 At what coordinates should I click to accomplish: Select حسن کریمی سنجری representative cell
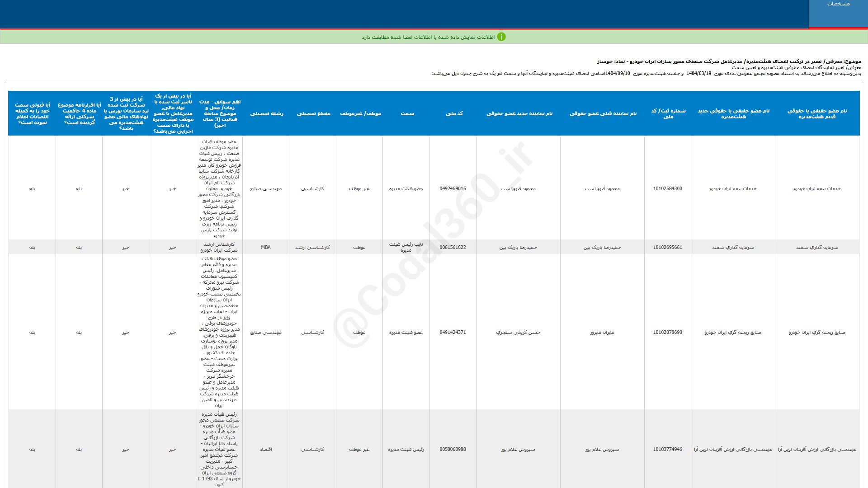(x=518, y=332)
